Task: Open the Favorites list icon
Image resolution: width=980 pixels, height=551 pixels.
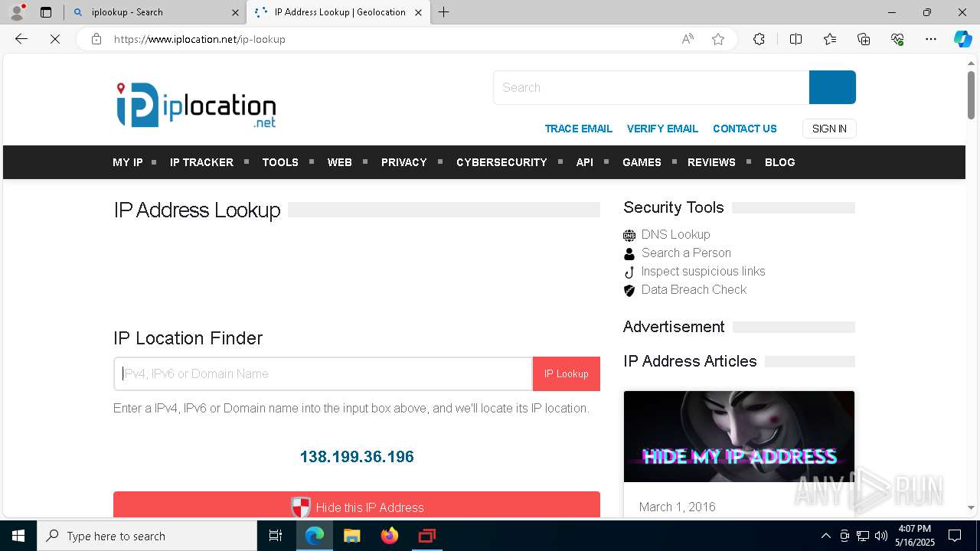Action: pos(830,39)
